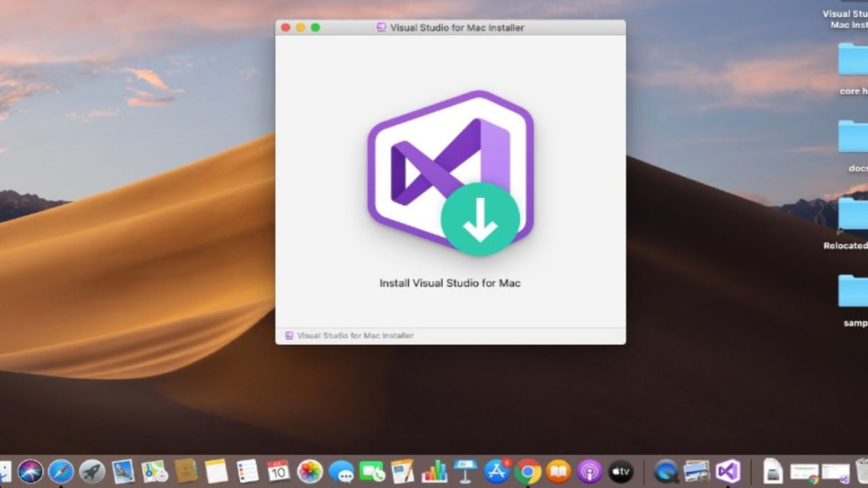The height and width of the screenshot is (488, 868).
Task: Open Books from the dock
Action: 559,470
